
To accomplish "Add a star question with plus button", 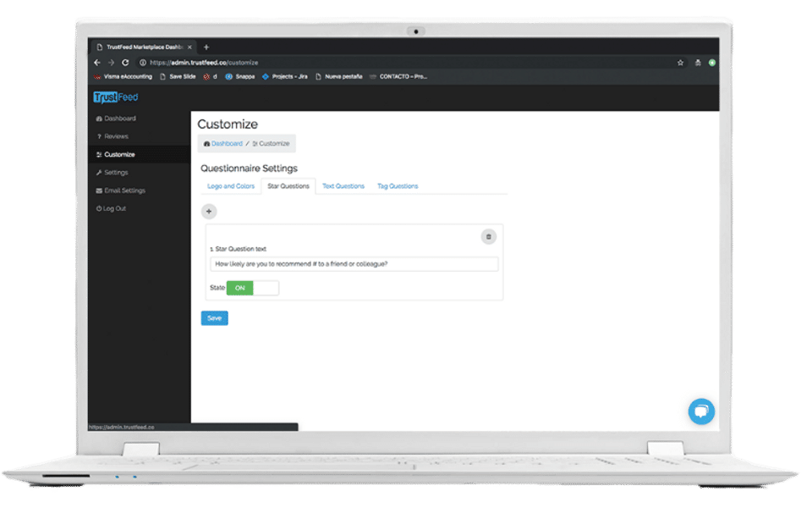I will click(209, 212).
